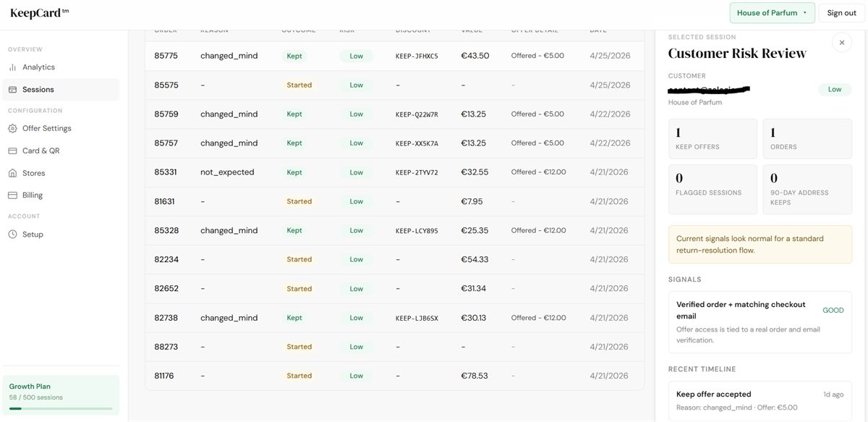Image resolution: width=868 pixels, height=422 pixels.
Task: Click the Growth Plan usage card
Action: coord(61,395)
